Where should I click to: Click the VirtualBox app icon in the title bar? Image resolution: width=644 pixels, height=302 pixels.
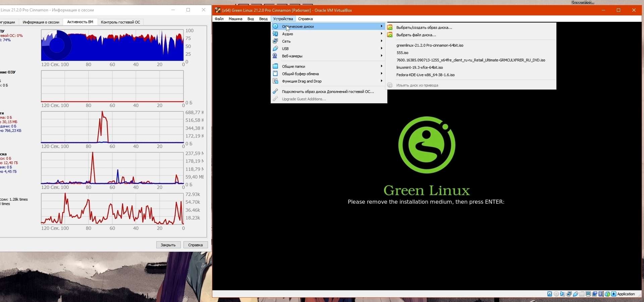point(218,10)
